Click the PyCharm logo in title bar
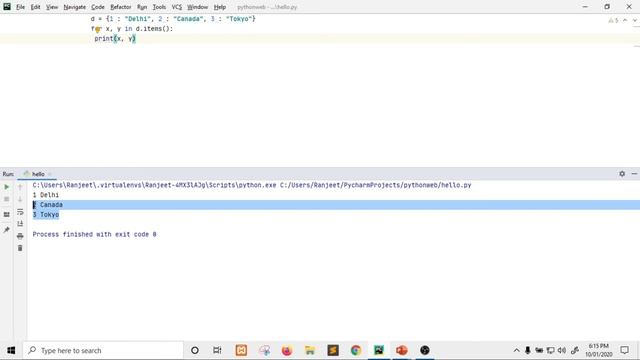The height and width of the screenshot is (360, 640). coord(7,7)
